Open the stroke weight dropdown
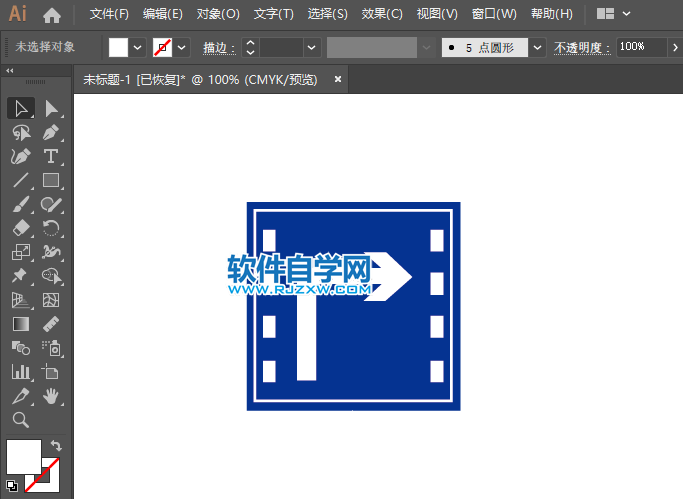The image size is (683, 499). point(311,47)
